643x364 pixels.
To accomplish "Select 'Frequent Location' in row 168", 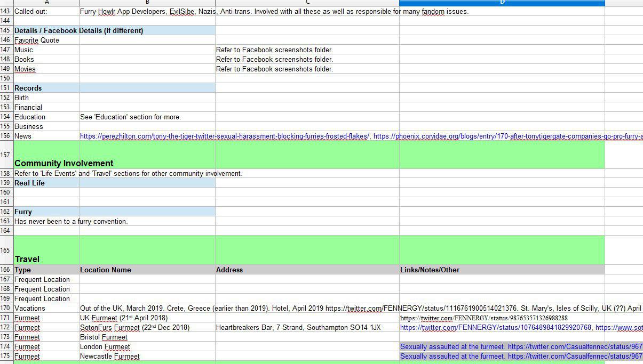I will point(46,289).
